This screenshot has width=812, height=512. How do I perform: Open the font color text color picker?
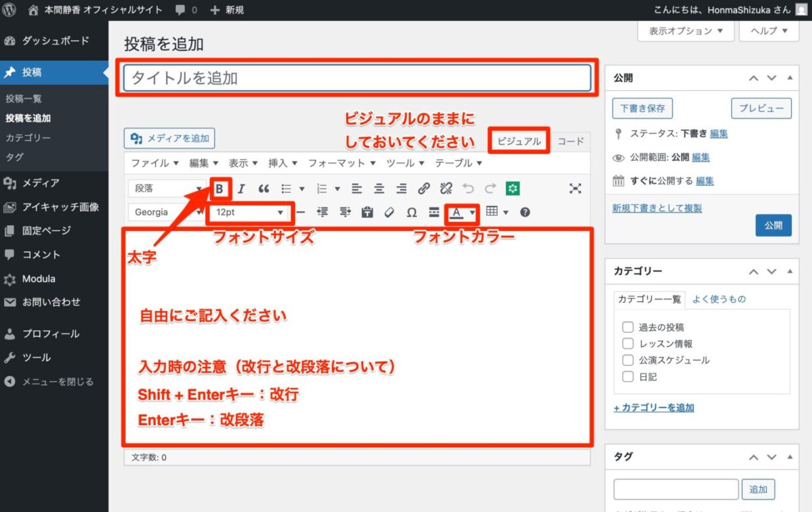pyautogui.click(x=457, y=213)
